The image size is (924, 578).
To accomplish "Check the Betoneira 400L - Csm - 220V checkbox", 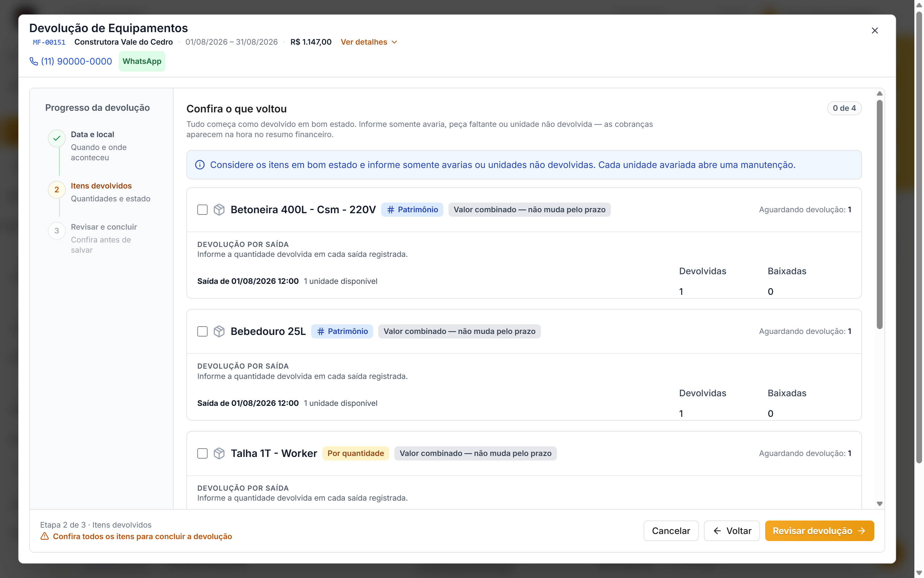I will click(x=202, y=209).
